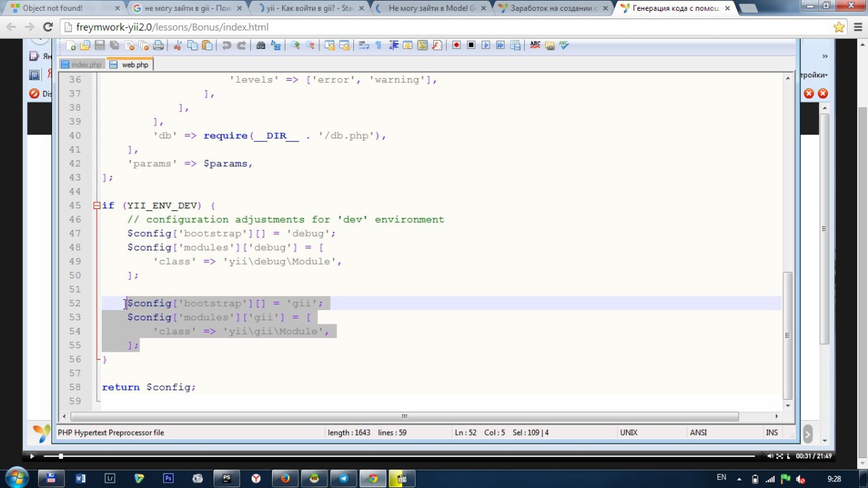Viewport: 868px width, 488px height.
Task: Click the New file icon in toolbar
Action: click(x=71, y=45)
